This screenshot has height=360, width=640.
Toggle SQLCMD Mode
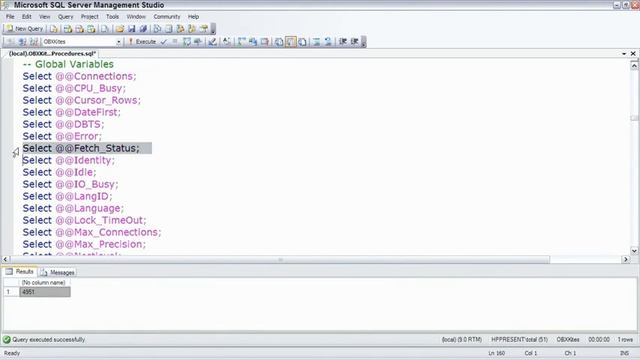click(x=265, y=42)
